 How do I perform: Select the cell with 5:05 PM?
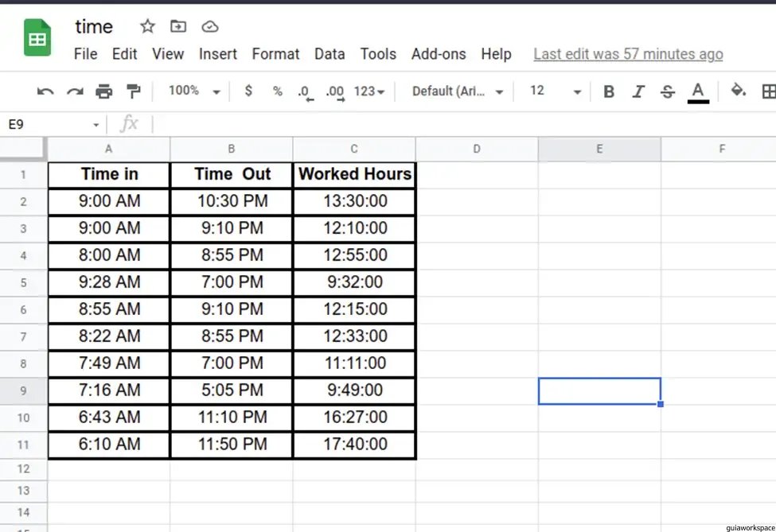tap(232, 390)
